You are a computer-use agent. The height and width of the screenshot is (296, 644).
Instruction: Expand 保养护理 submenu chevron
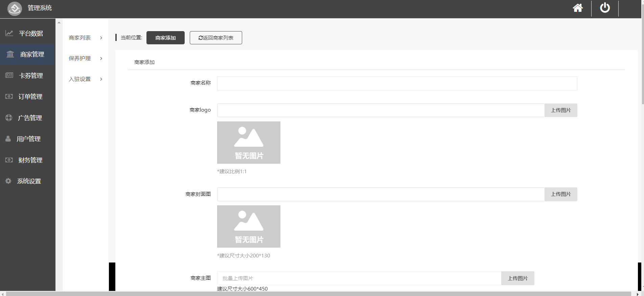[x=101, y=59]
